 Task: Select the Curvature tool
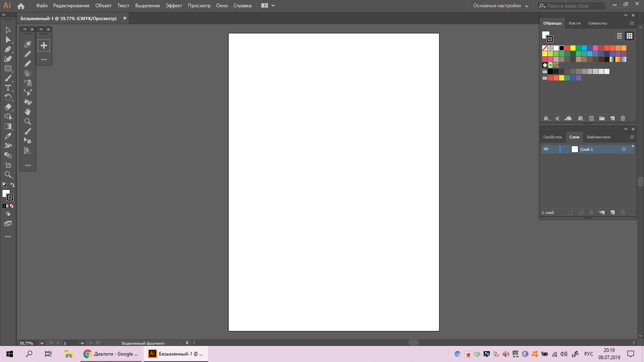pos(8,59)
